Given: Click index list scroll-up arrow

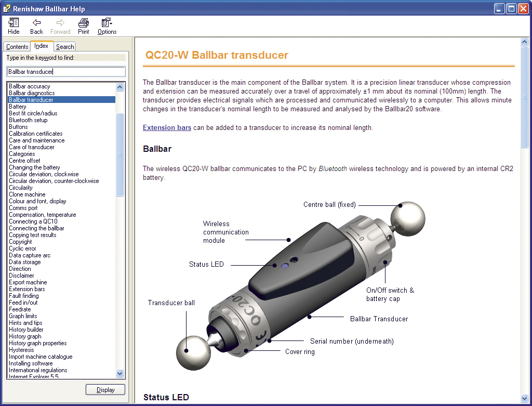Looking at the screenshot, I should pyautogui.click(x=120, y=87).
